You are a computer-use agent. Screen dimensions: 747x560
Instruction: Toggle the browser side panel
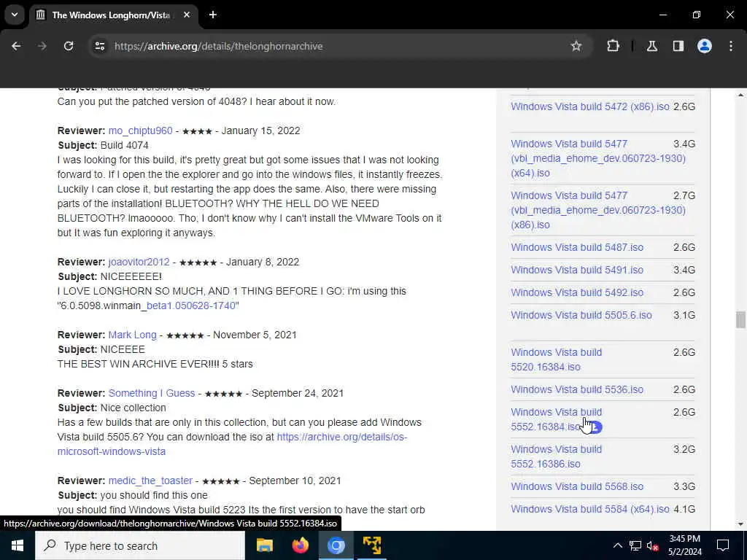pyautogui.click(x=678, y=46)
